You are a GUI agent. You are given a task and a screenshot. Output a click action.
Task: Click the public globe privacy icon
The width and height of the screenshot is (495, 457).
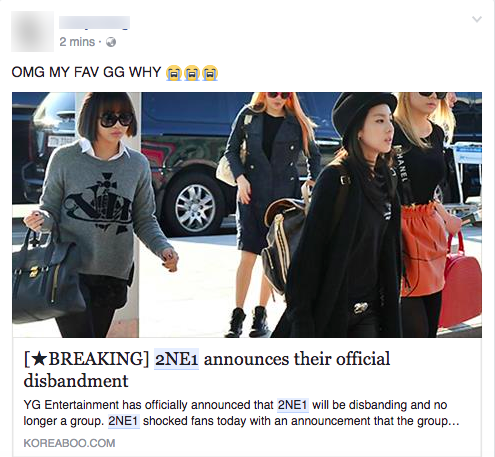111,42
